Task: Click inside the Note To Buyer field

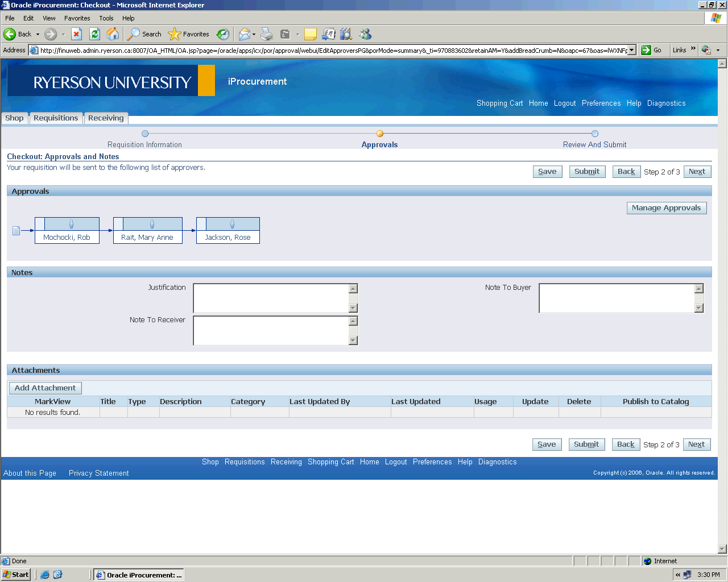Action: pyautogui.click(x=616, y=298)
